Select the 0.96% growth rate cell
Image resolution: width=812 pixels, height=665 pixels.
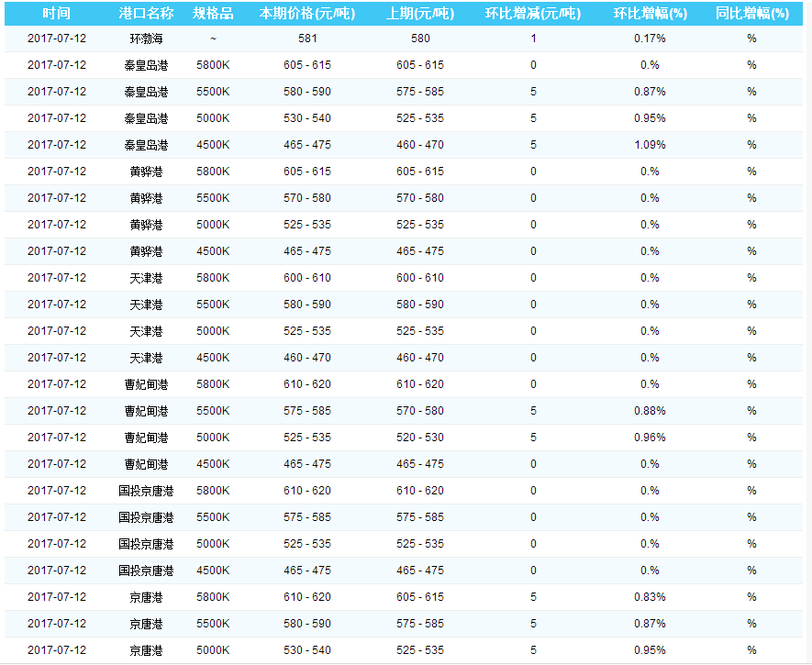click(650, 438)
